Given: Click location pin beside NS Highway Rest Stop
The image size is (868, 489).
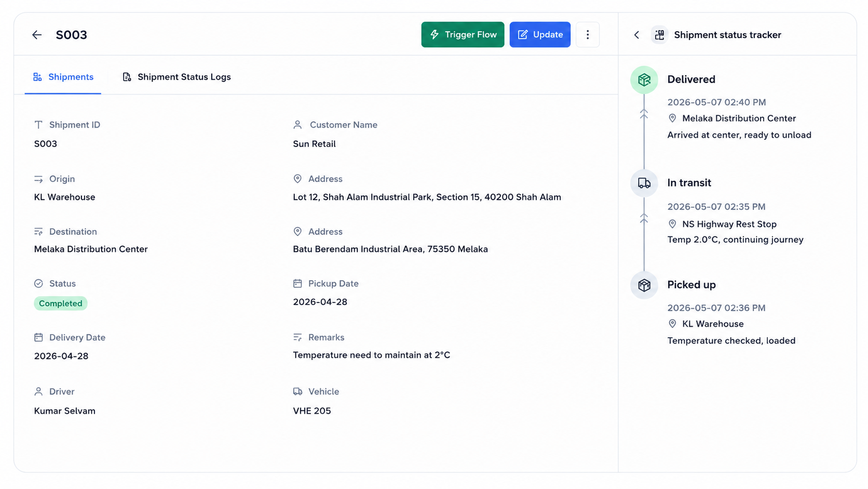Looking at the screenshot, I should tap(672, 224).
